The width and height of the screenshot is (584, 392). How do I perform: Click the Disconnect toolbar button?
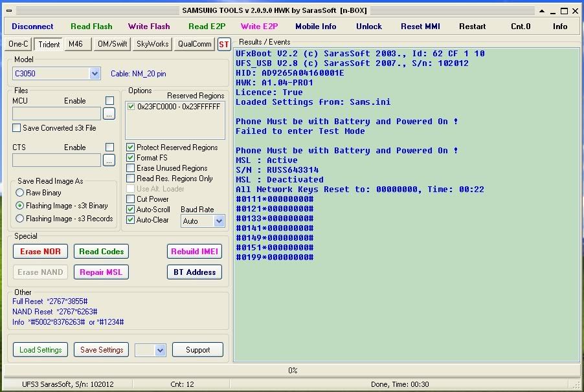point(32,27)
